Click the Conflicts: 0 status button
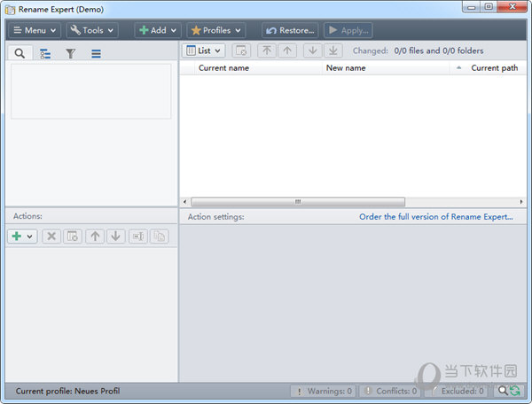 390,391
